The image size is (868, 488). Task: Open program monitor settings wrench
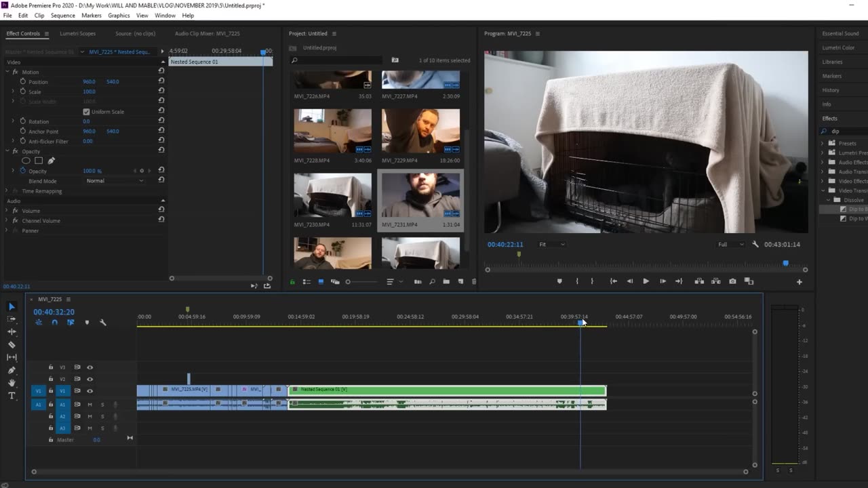tap(755, 244)
